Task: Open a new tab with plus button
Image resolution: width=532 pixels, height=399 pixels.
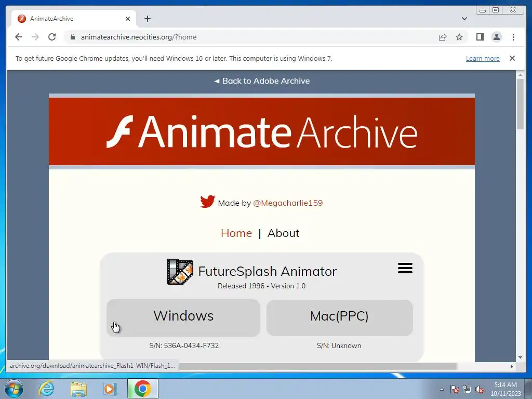Action: click(147, 19)
